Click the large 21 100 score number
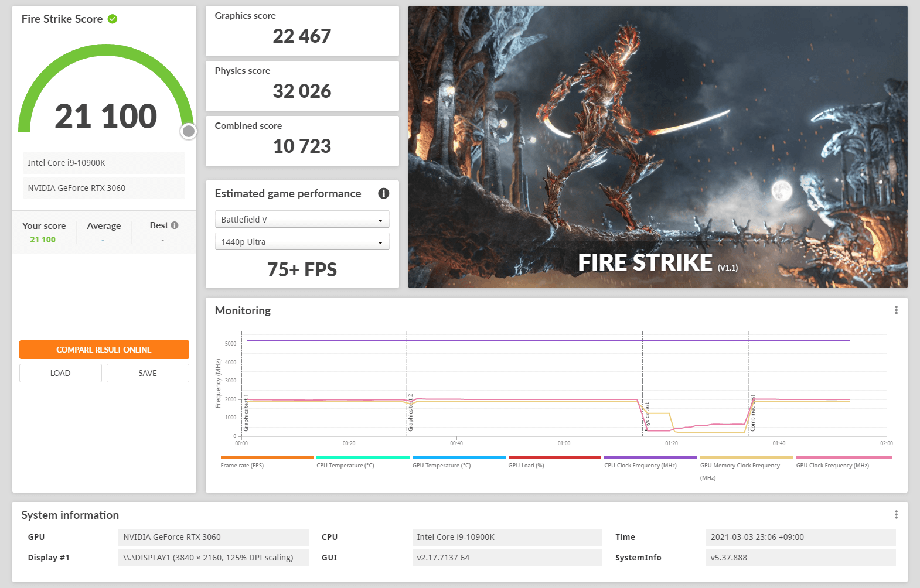 106,116
